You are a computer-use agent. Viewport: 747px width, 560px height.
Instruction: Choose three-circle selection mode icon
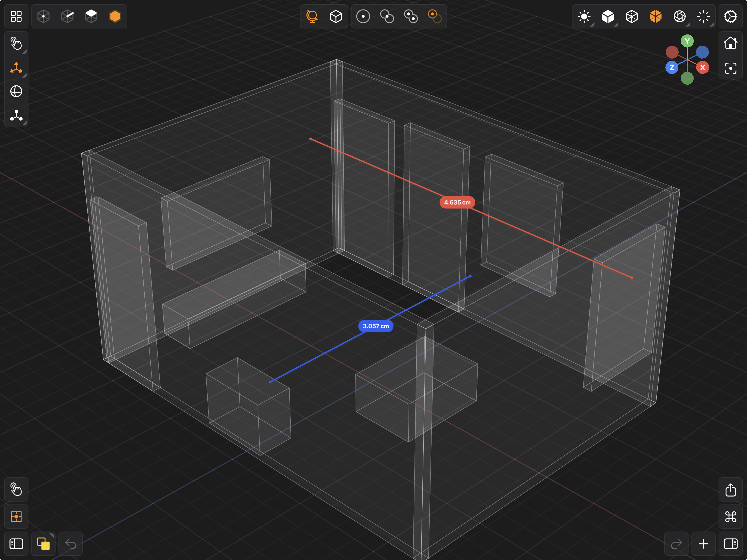point(411,16)
